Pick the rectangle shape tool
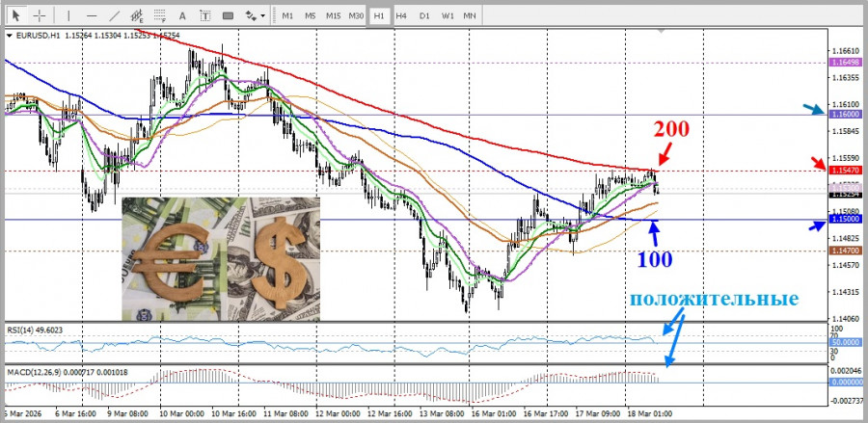868x423 pixels. pyautogui.click(x=228, y=15)
